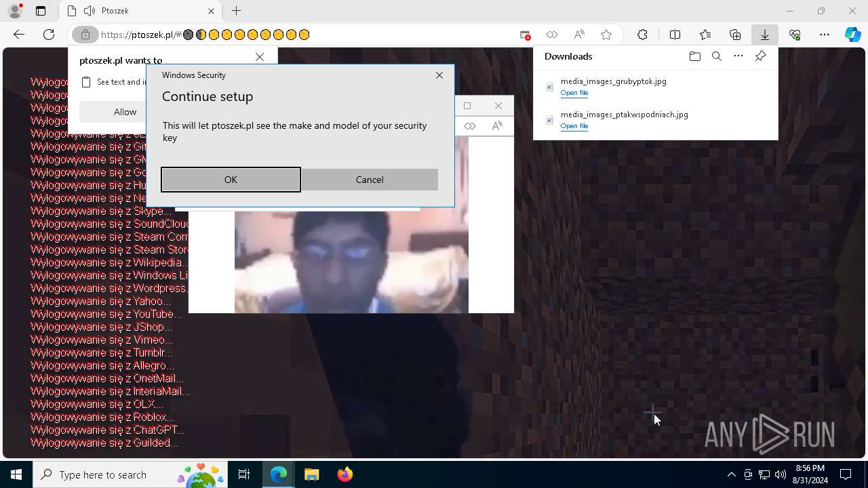868x488 pixels.
Task: View site information lock icon
Action: [85, 35]
